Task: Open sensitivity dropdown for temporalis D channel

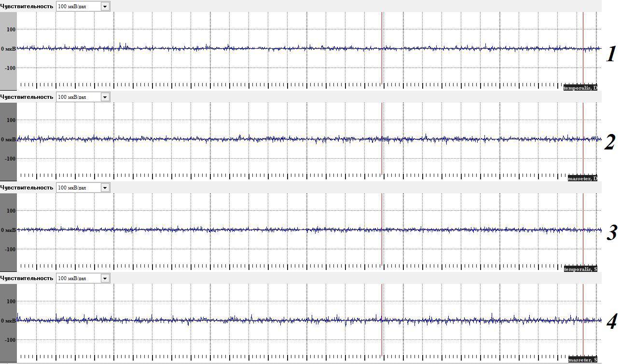Action: pyautogui.click(x=105, y=6)
